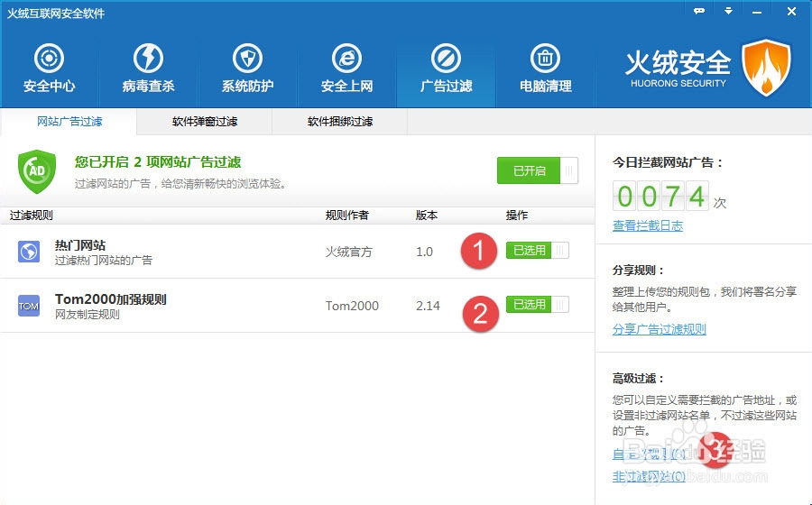Click the 过滤热门网站的广告 description text

(x=104, y=261)
